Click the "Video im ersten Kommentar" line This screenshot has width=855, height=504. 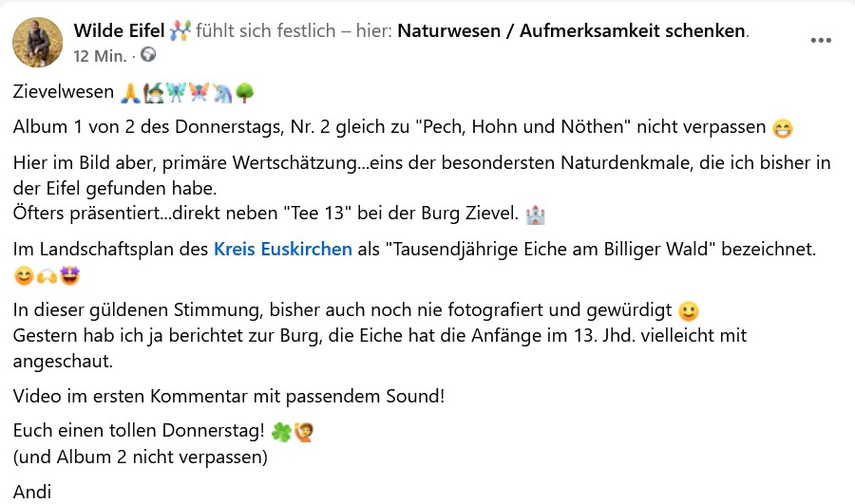[x=228, y=395]
